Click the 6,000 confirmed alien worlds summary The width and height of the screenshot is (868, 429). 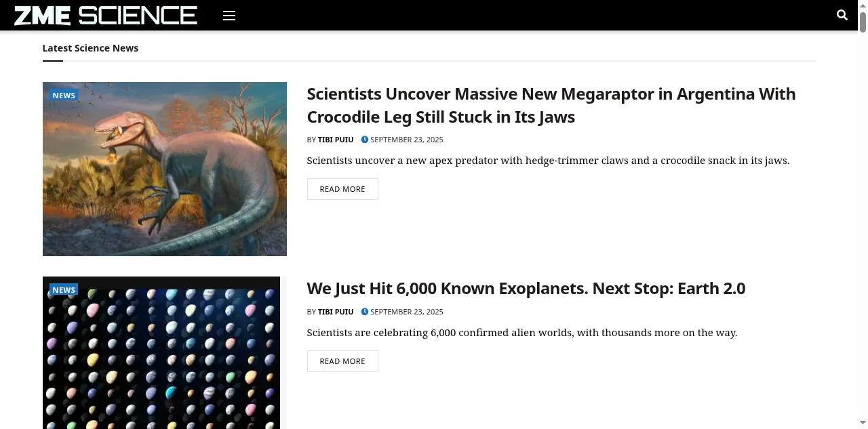coord(522,333)
